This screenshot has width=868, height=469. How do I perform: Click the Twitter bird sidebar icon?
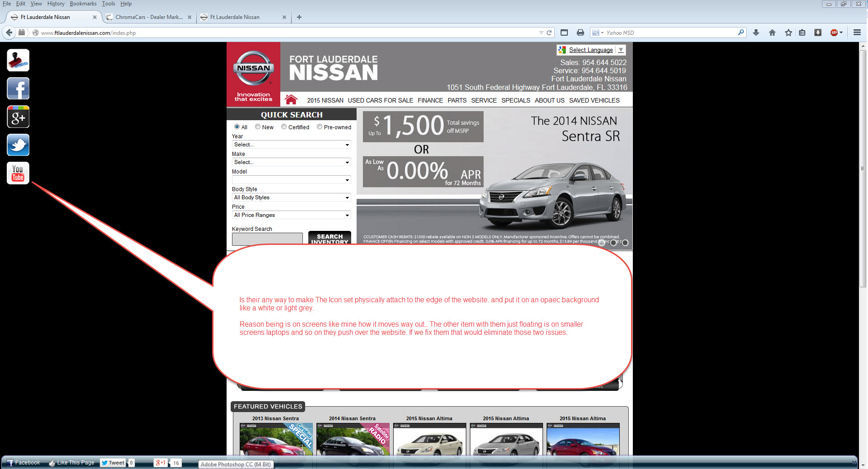[18, 145]
